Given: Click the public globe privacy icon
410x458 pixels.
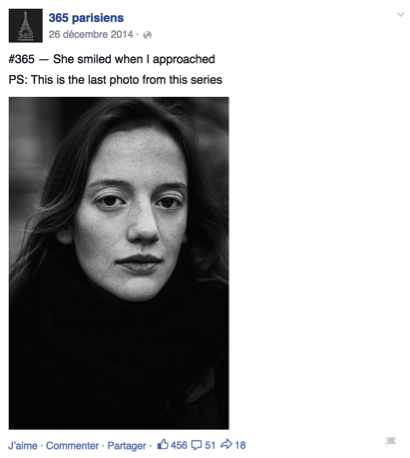Looking at the screenshot, I should click(x=147, y=35).
